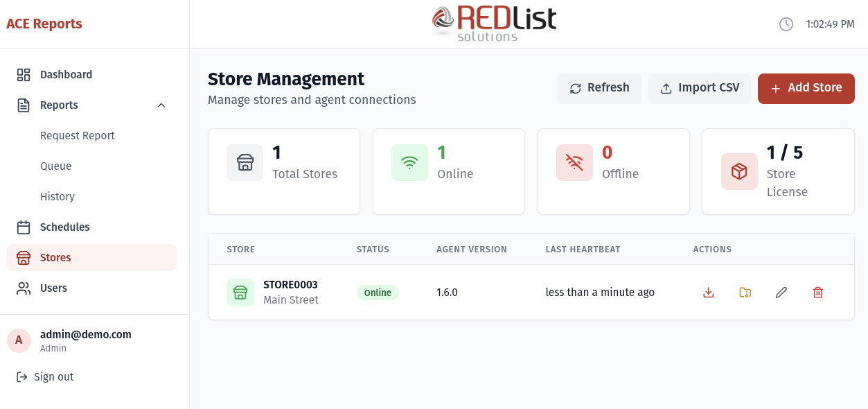
Task: Click the Schedules calendar icon
Action: click(x=23, y=227)
